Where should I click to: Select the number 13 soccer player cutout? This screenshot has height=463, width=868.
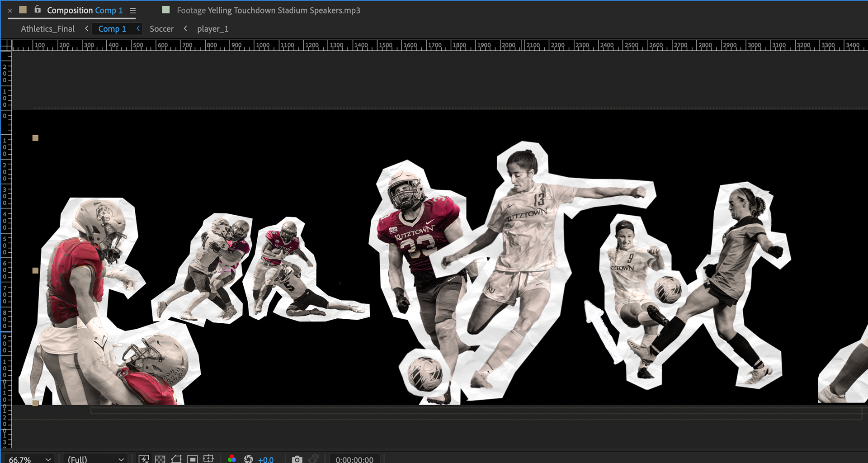coord(524,253)
